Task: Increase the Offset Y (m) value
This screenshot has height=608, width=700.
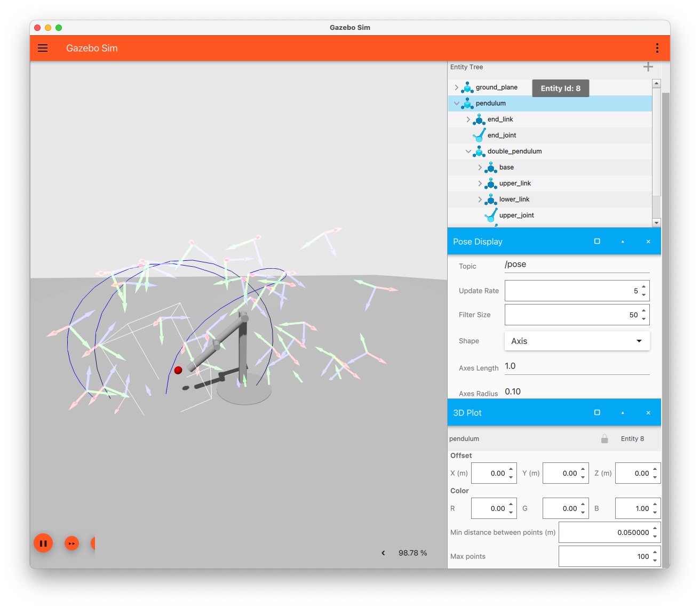Action: [583, 469]
